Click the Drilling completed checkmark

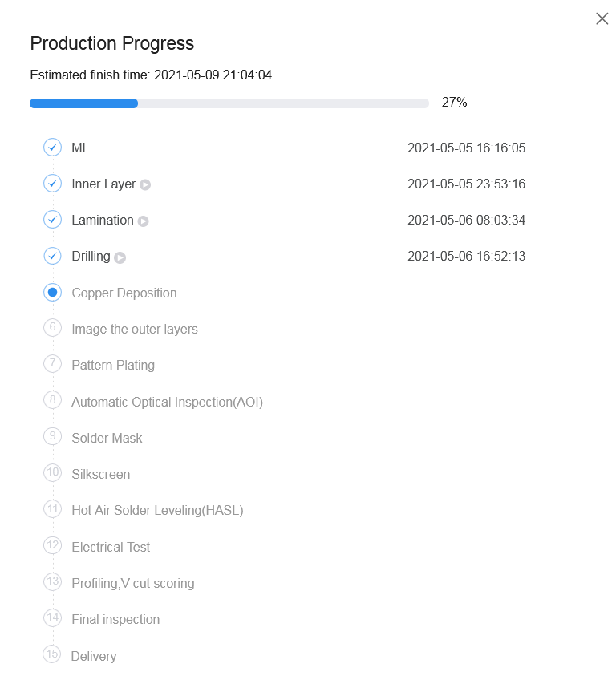pos(52,256)
